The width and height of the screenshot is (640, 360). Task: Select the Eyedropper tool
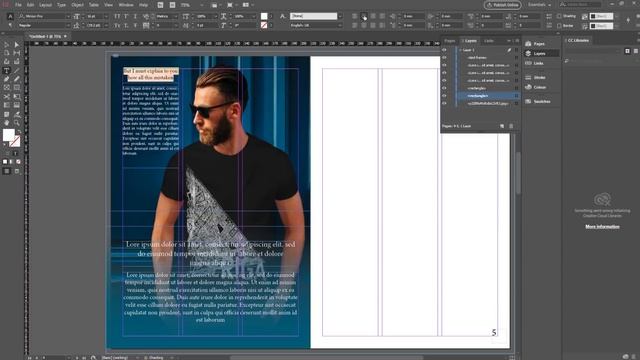point(16,114)
